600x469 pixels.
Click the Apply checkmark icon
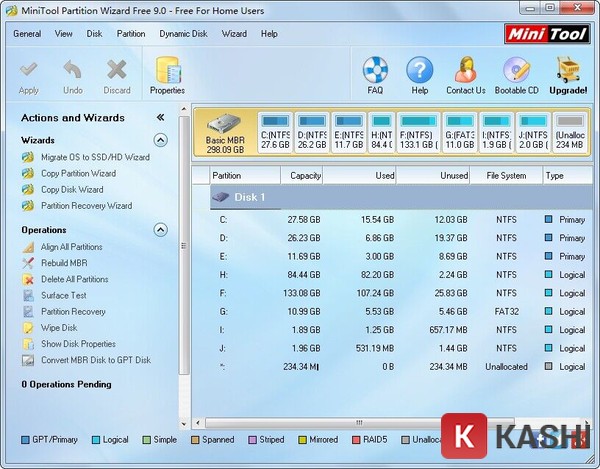(28, 70)
